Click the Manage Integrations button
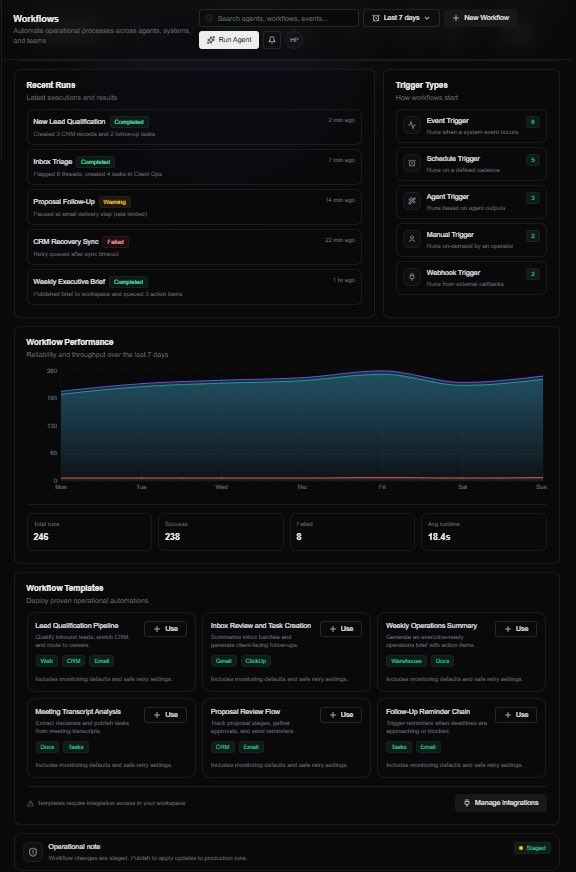576x872 pixels. point(500,802)
